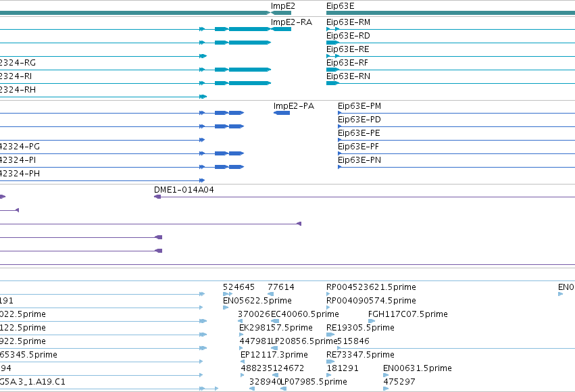Open EP12117.3prime EST label
575x392 pixels.
[274, 355]
